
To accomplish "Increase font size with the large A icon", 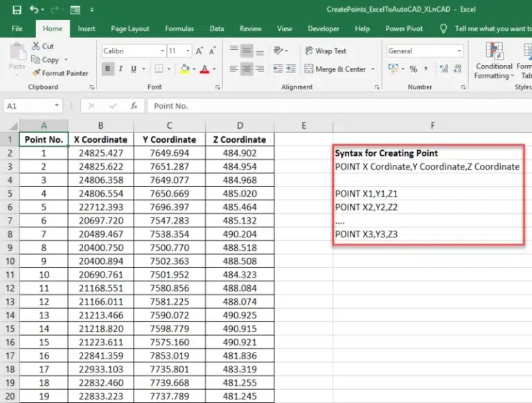I will click(199, 51).
